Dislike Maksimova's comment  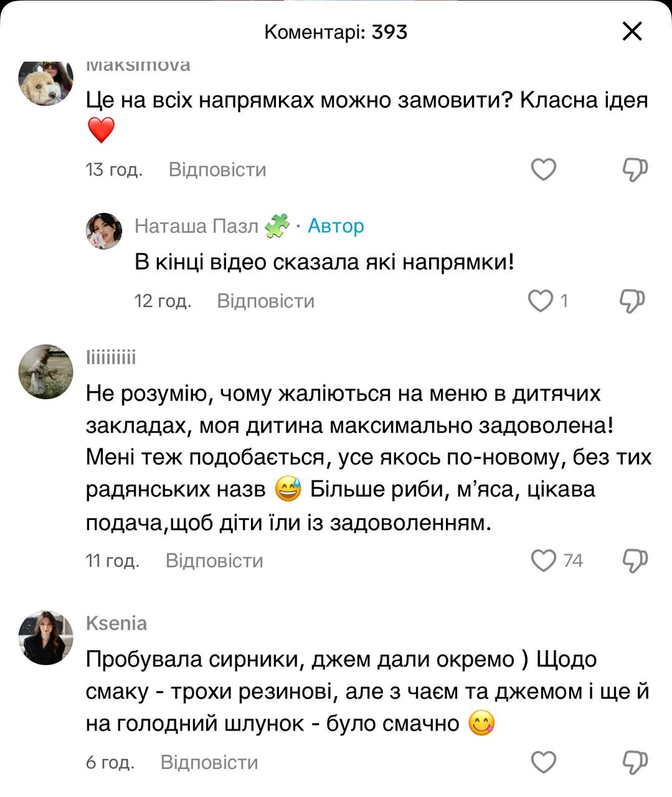(x=635, y=169)
